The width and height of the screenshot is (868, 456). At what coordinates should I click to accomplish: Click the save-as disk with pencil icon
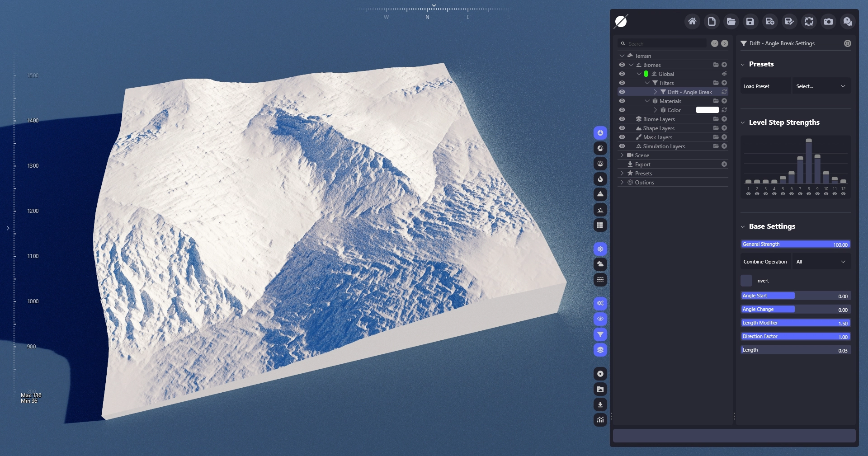[x=789, y=21]
